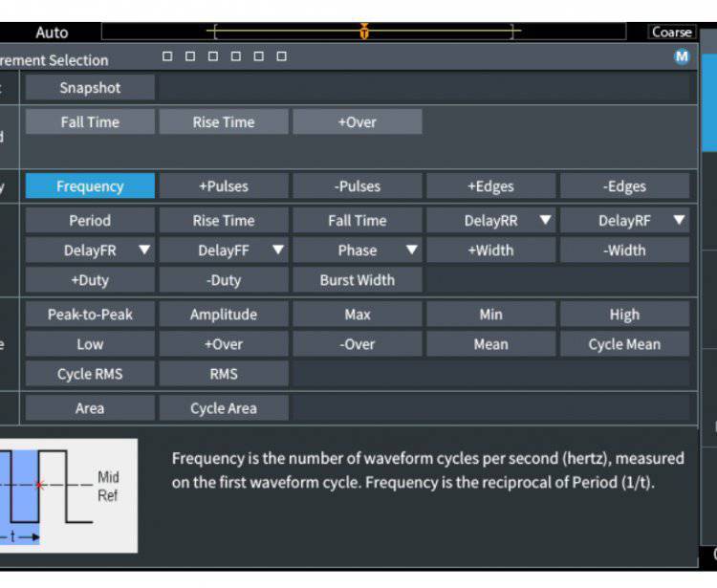Select Rise Time beside Period
The image size is (717, 588).
coord(224,221)
